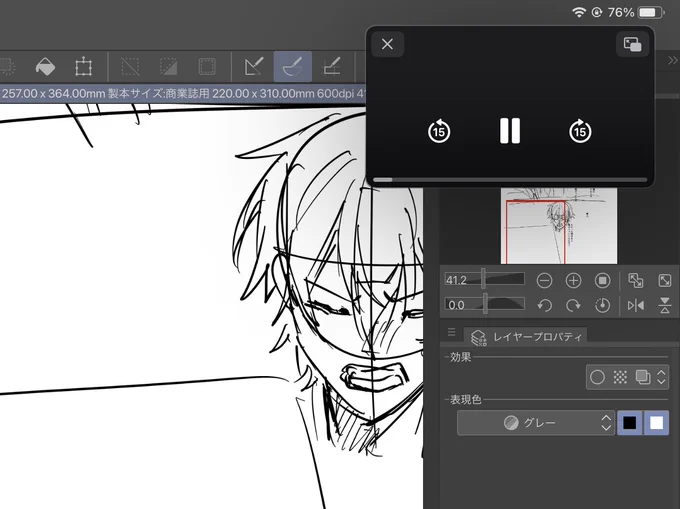This screenshot has height=509, width=680.
Task: Toggle the black expression color swatch
Action: click(629, 423)
